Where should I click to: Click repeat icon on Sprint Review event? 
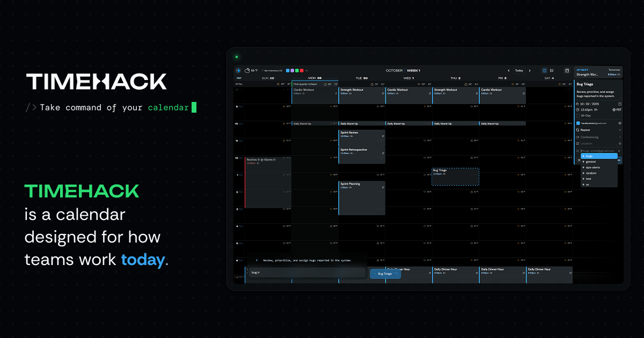coord(382,136)
